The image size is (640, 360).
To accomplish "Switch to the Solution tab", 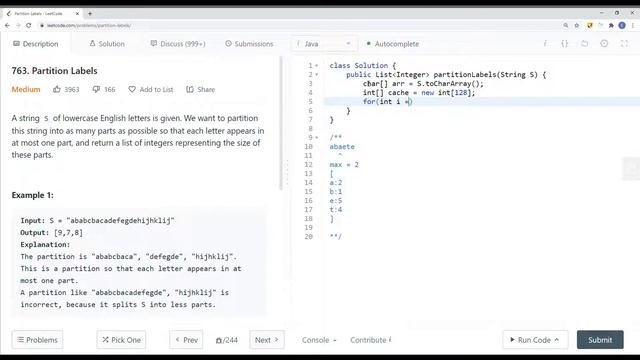I will [x=107, y=44].
